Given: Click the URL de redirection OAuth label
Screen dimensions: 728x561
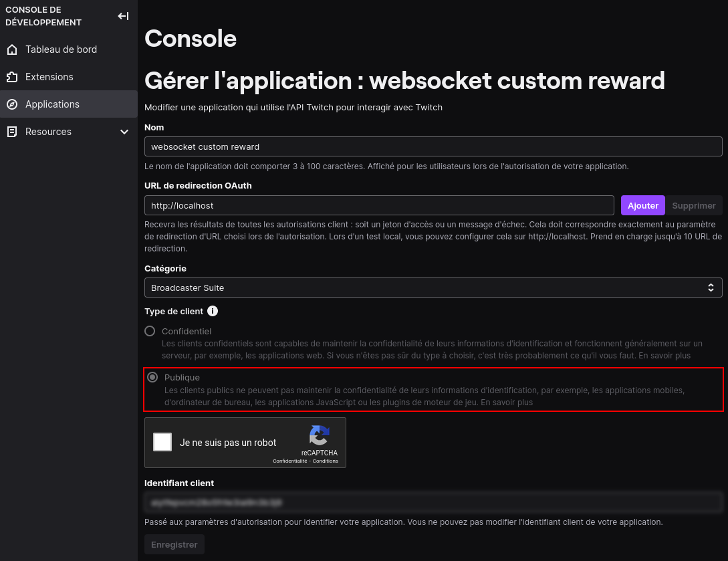Looking at the screenshot, I should (x=198, y=186).
